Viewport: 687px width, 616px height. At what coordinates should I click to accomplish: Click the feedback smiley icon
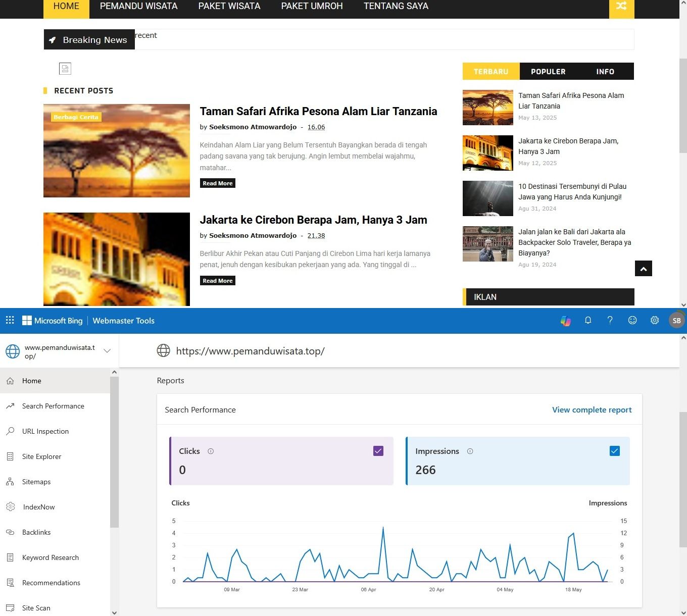tap(632, 321)
